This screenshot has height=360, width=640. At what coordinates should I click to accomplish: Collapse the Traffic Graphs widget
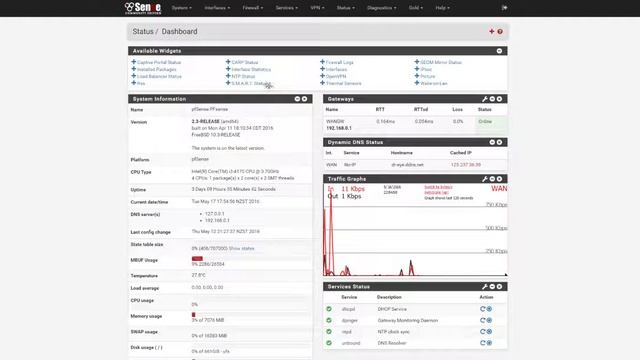coord(492,179)
